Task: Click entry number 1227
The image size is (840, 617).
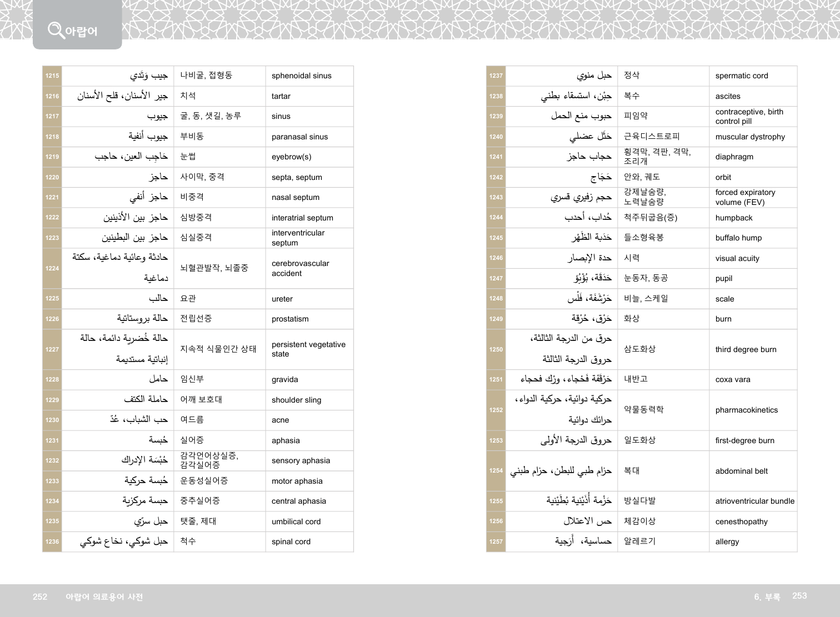Action: click(52, 349)
